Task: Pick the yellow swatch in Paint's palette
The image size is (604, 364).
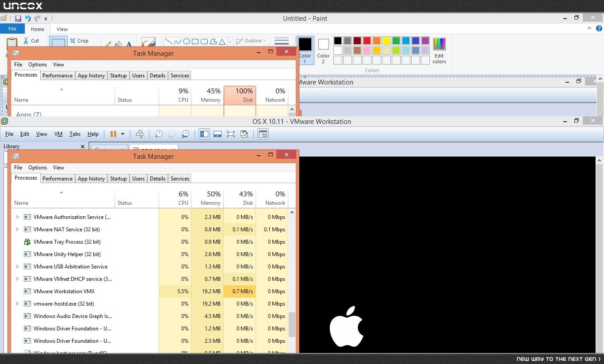Action: click(386, 41)
